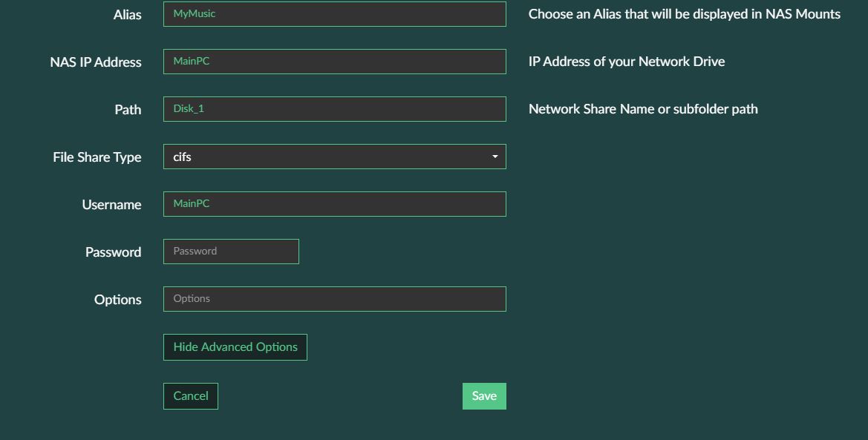Save the NAS mount settings
The width and height of the screenshot is (868, 440).
pos(484,396)
